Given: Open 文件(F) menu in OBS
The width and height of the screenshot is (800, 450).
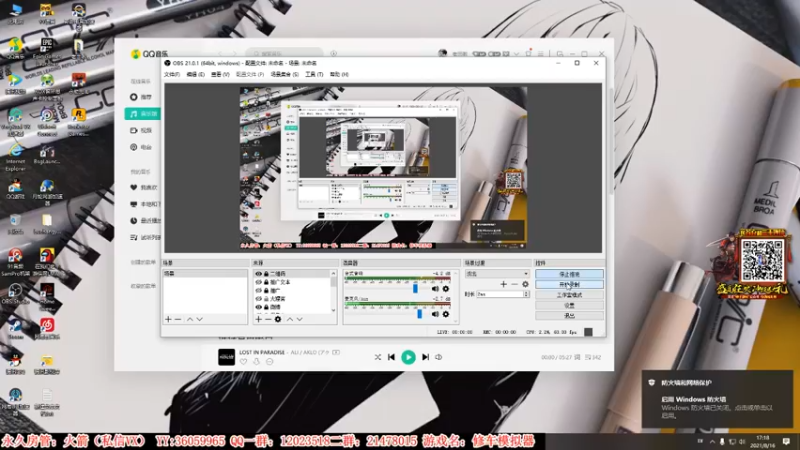Looking at the screenshot, I should 172,74.
